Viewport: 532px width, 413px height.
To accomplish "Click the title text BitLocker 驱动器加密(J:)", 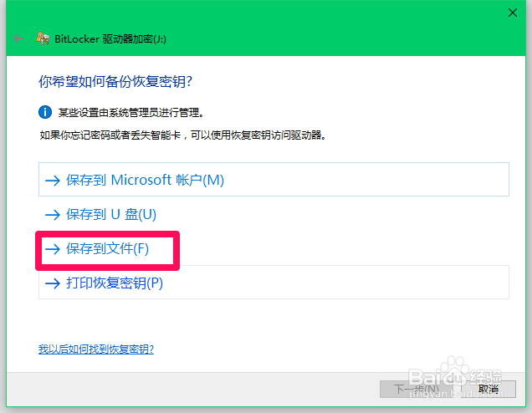I will (x=110, y=39).
